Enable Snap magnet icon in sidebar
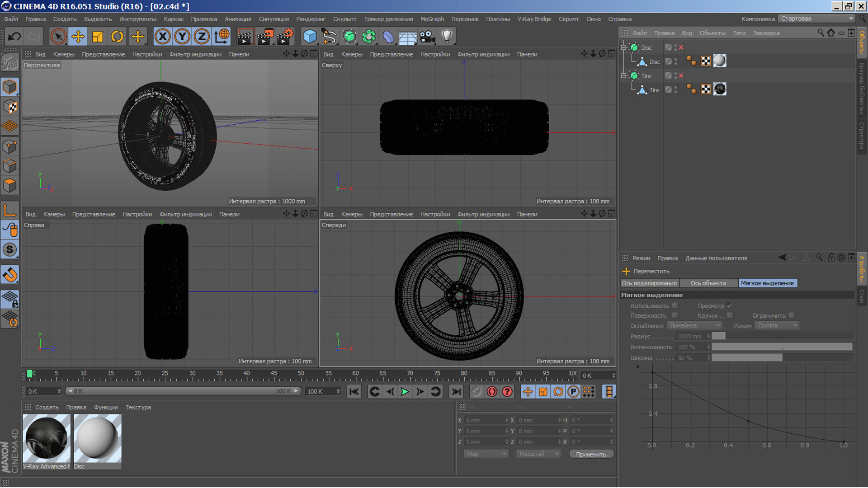Image resolution: width=868 pixels, height=488 pixels. pyautogui.click(x=10, y=274)
